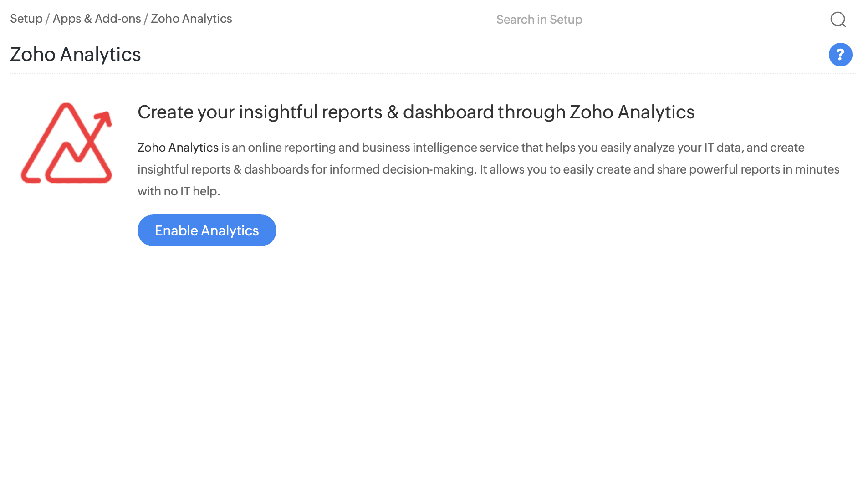Viewport: 868px width, 490px height.
Task: Navigate to Apps & Add-ons breadcrumb
Action: (x=97, y=19)
